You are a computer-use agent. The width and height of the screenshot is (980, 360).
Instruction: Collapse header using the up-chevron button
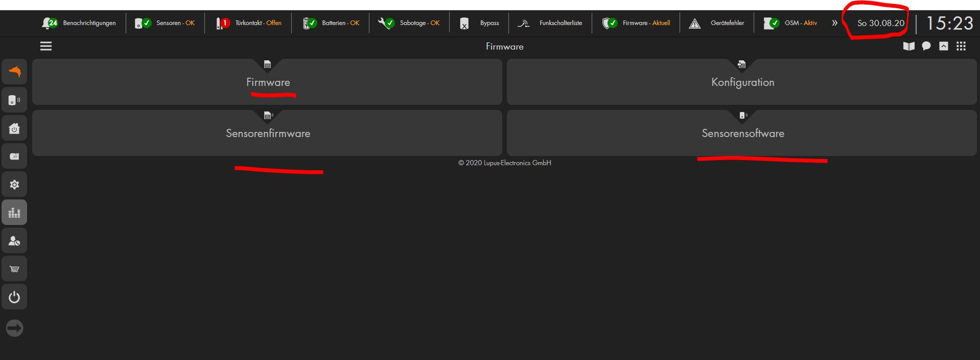point(944,47)
